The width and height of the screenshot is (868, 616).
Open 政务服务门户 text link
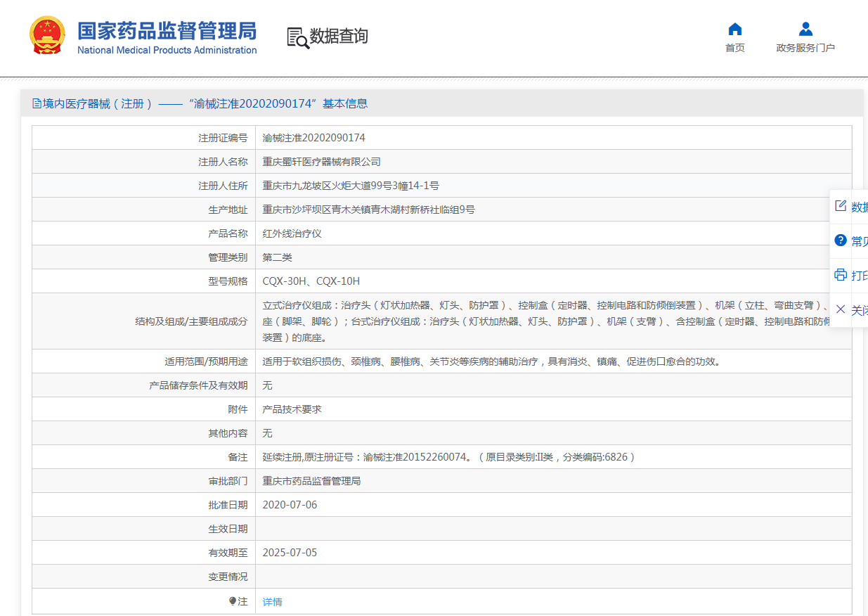[805, 48]
